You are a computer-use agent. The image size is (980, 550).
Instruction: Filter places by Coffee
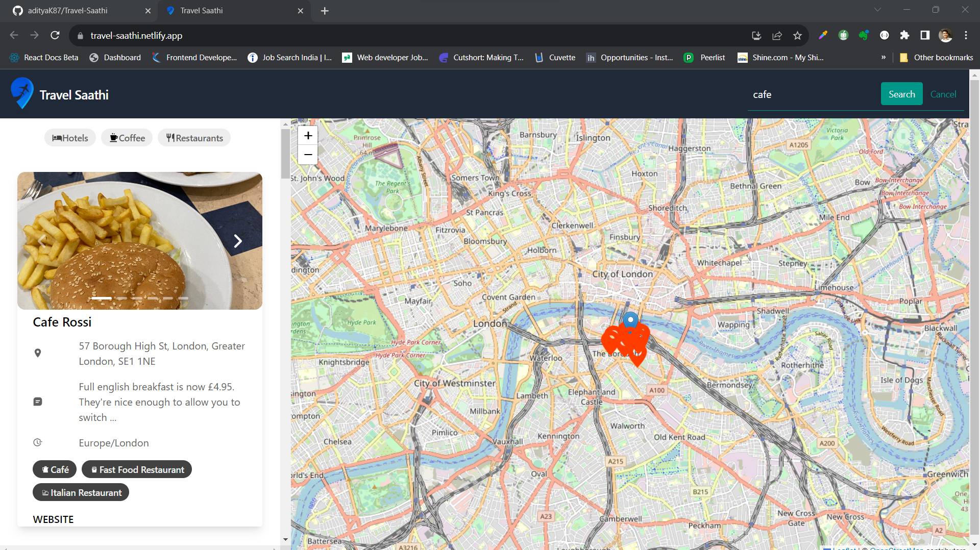pyautogui.click(x=127, y=138)
